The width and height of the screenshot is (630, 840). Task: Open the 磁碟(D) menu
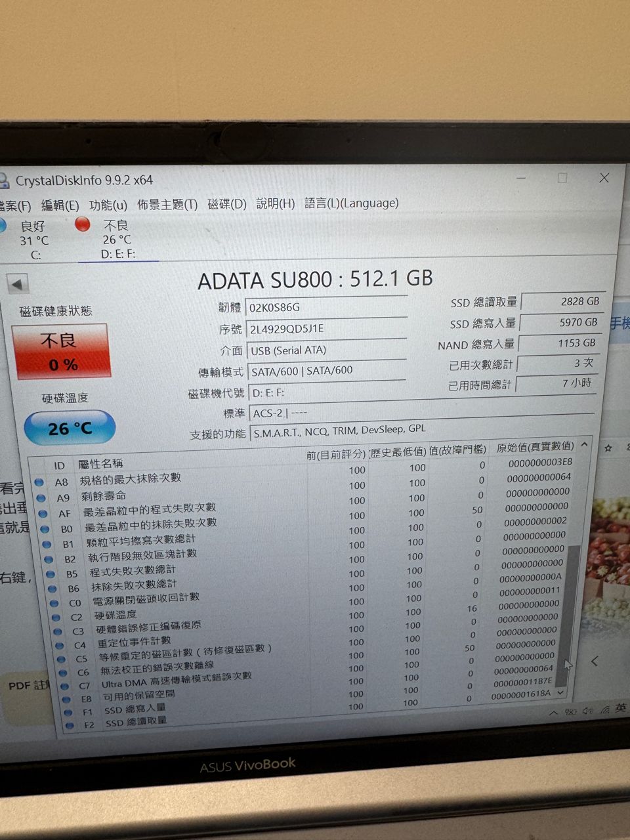click(227, 204)
